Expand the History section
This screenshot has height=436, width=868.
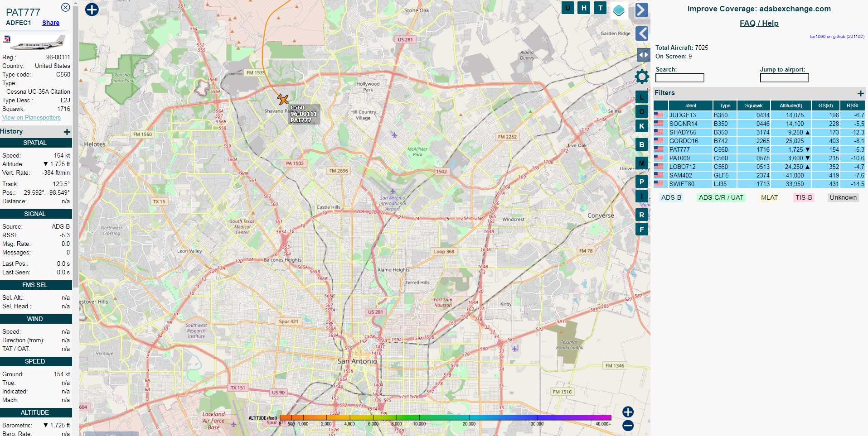pyautogui.click(x=67, y=132)
